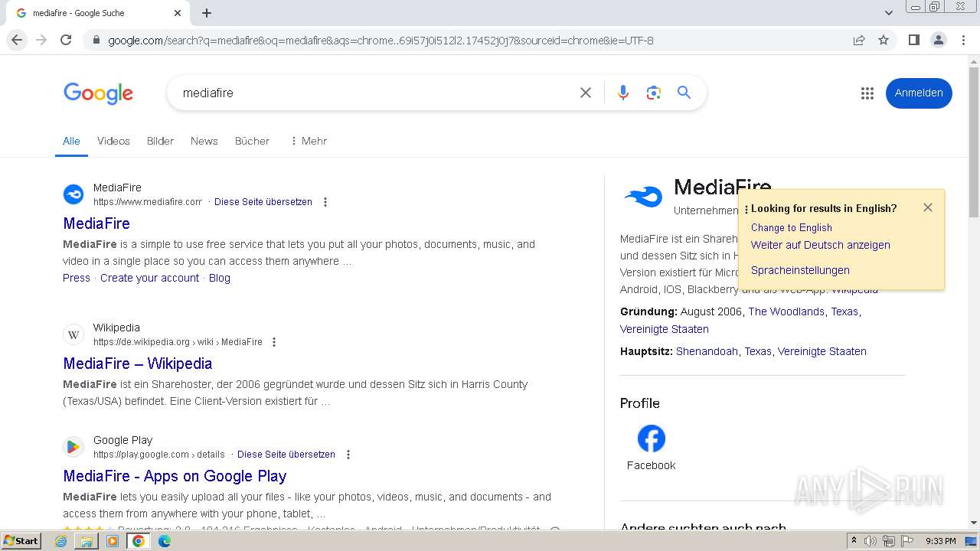Click MediaFire logo in knowledge panel
The image size is (980, 551).
[x=643, y=196]
